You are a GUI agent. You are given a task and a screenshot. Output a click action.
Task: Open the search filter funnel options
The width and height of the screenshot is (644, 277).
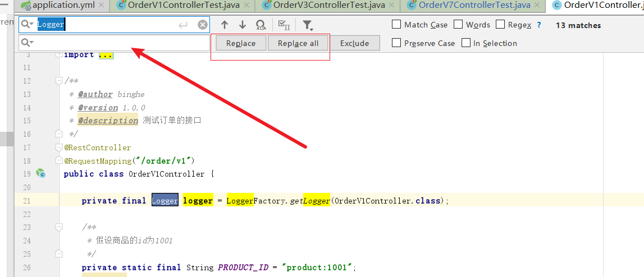307,25
